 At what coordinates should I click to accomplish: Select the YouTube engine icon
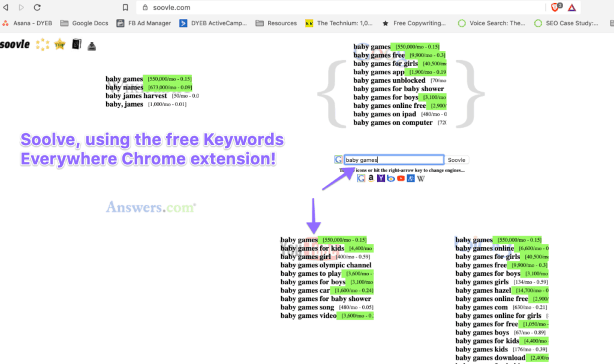tap(401, 178)
